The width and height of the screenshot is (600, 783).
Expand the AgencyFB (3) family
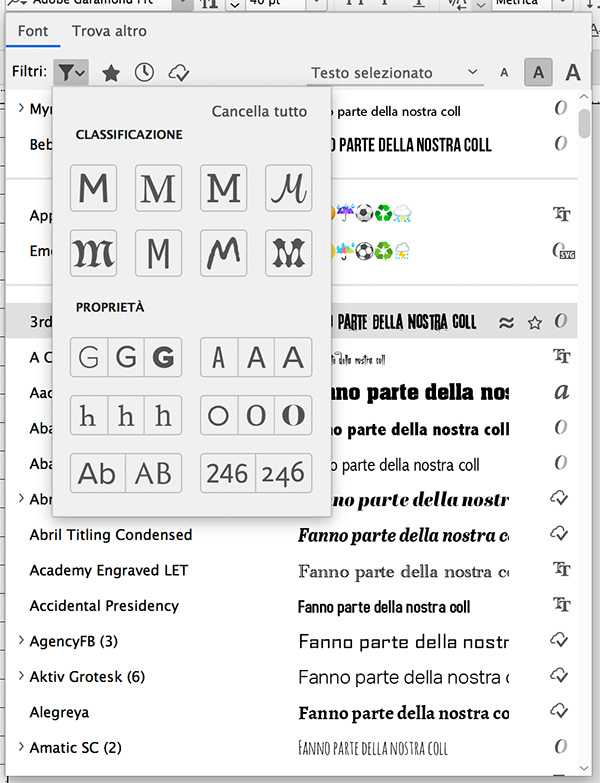click(x=21, y=640)
